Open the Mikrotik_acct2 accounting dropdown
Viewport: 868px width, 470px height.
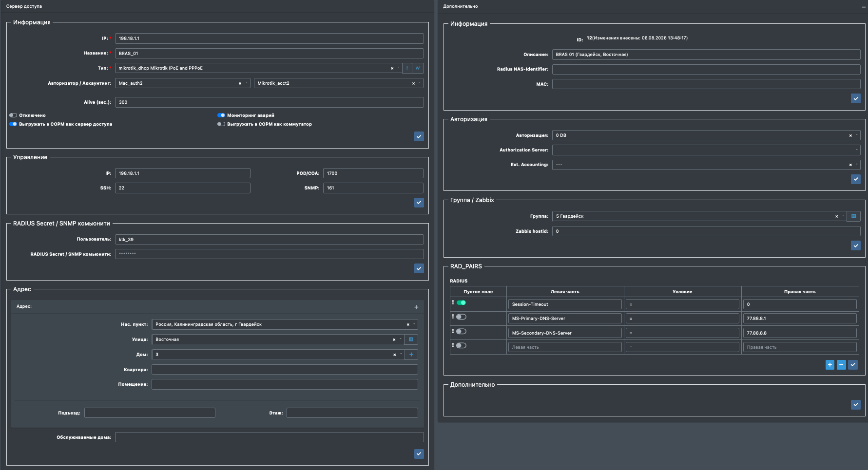coord(339,83)
